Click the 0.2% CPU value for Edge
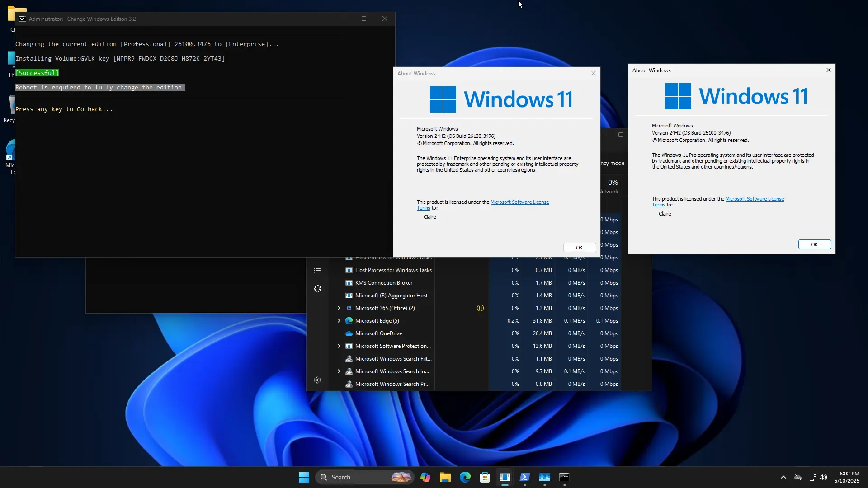868x488 pixels. click(x=513, y=321)
